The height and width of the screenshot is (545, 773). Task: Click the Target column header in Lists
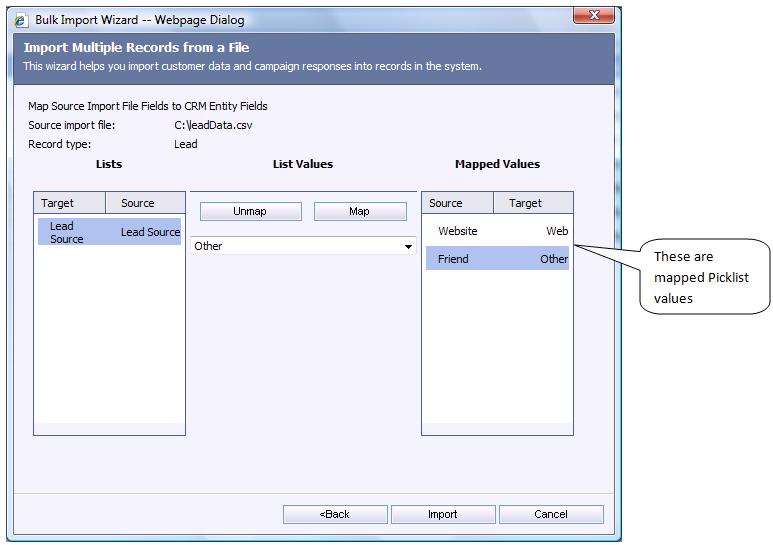click(57, 203)
